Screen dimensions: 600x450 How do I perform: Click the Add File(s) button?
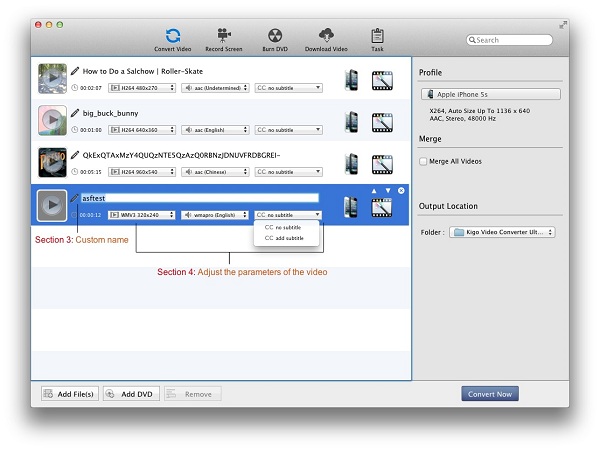(x=70, y=394)
